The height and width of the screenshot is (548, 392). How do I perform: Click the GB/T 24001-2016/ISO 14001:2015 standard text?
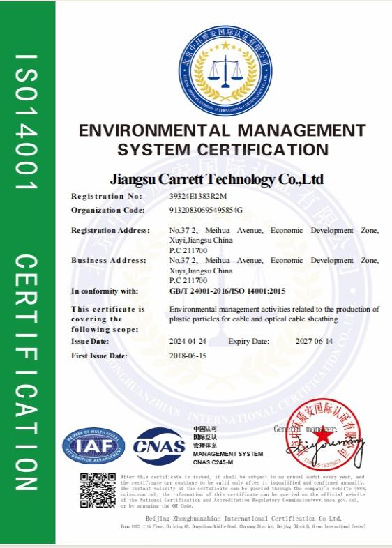[227, 291]
